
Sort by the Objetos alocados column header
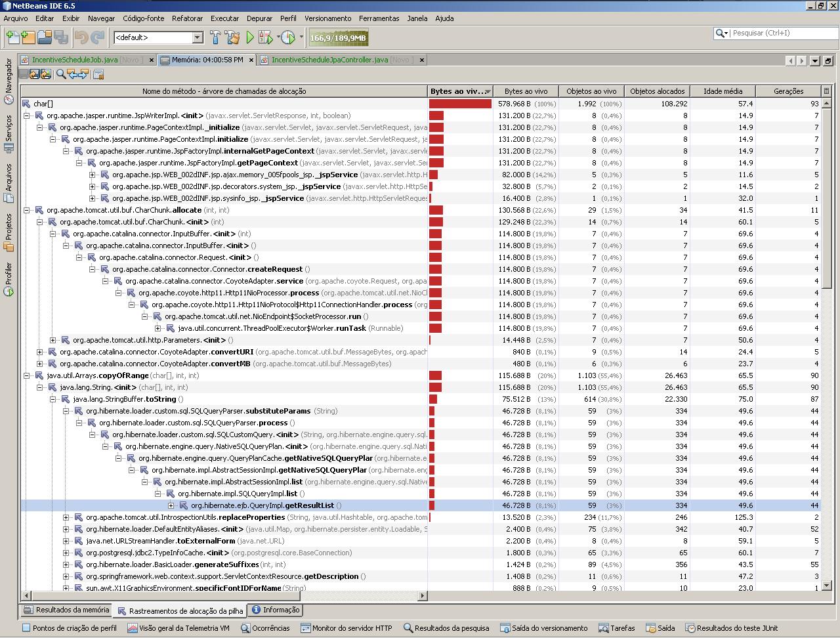coord(657,91)
